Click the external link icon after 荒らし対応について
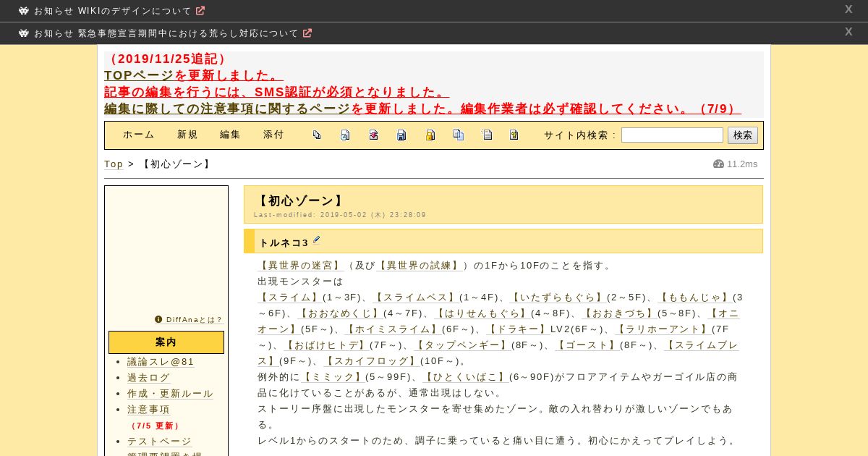 tap(307, 33)
